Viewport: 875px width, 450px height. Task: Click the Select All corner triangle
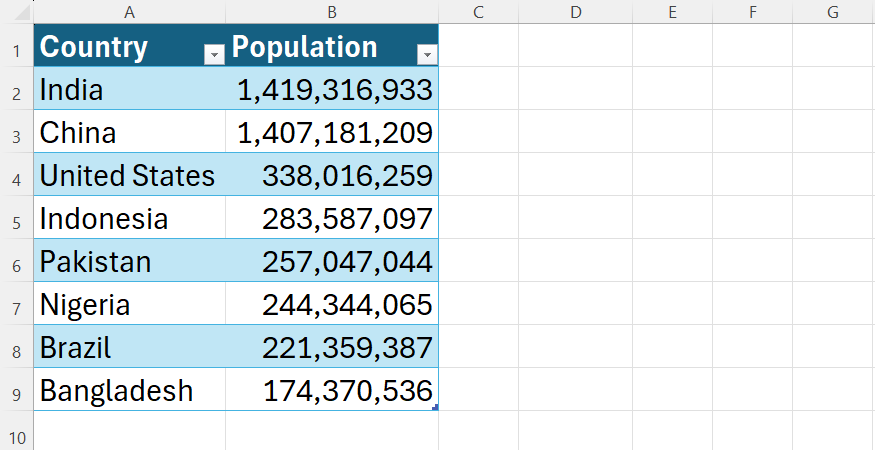coord(22,13)
